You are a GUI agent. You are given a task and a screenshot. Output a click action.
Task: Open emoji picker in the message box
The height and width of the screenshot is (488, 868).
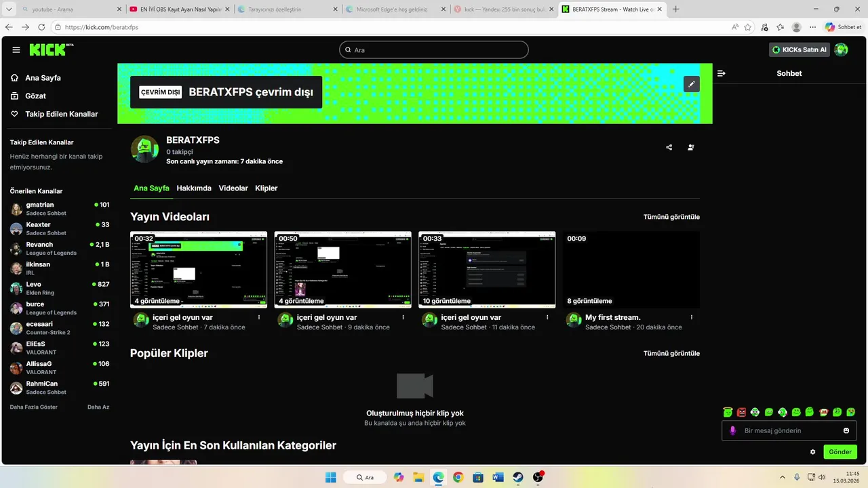[846, 430]
